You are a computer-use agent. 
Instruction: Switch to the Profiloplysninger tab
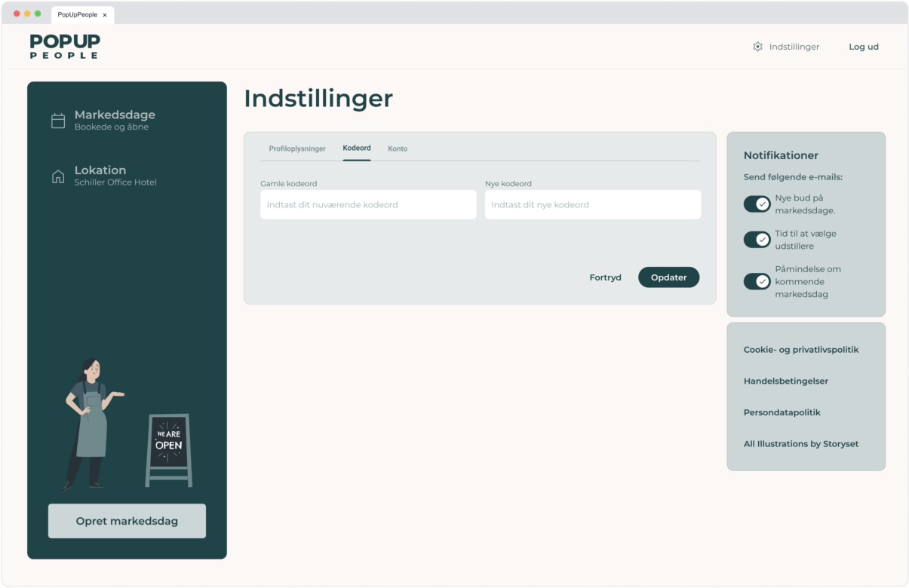[x=297, y=149]
